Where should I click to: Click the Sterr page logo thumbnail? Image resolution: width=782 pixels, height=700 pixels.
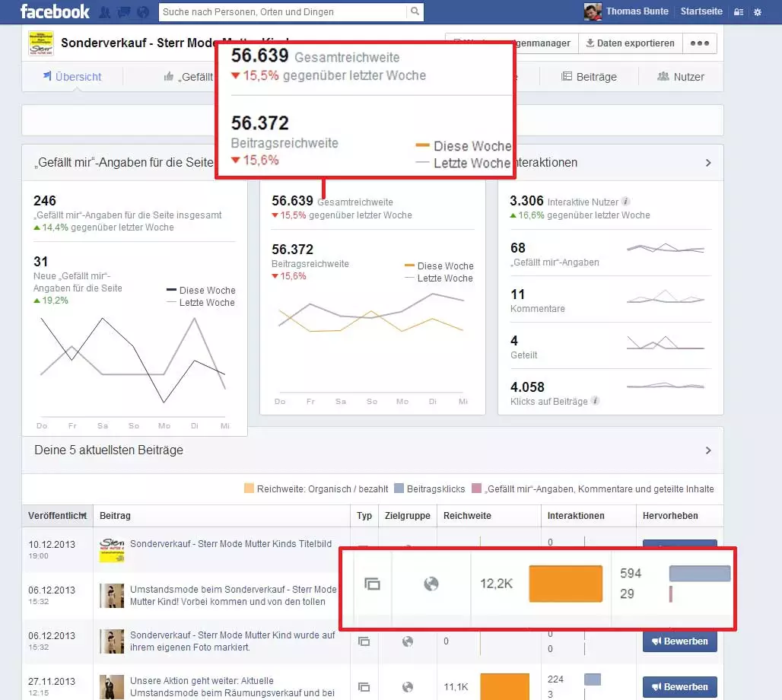(41, 43)
